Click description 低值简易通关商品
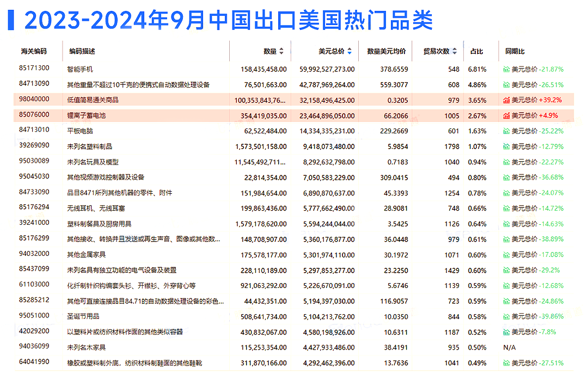The image size is (588, 380). 93,100
